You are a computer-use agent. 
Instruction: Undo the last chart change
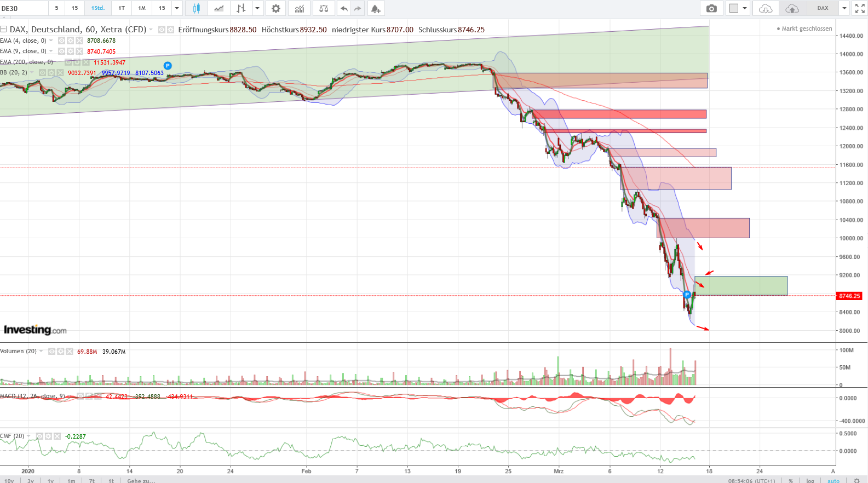(x=344, y=8)
